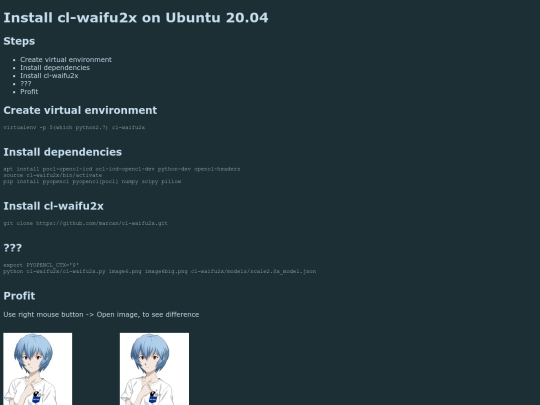Click the pip install pyopencl command line
This screenshot has width=540, height=405.
pyautogui.click(x=92, y=181)
